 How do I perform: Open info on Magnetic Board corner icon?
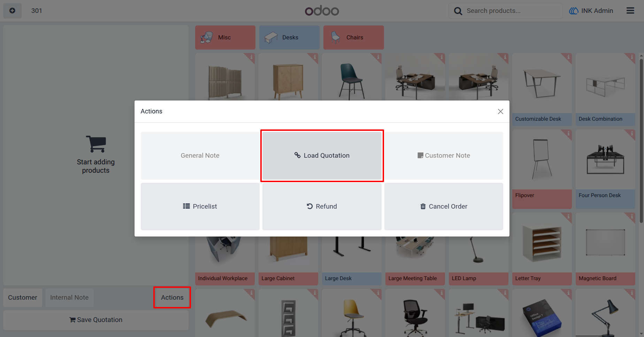click(631, 216)
